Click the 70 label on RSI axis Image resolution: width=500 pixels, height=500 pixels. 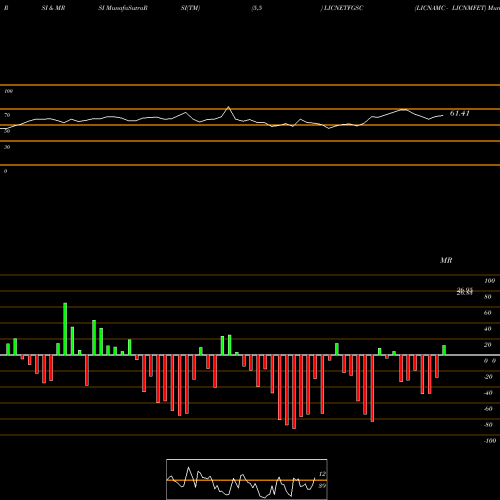click(7, 115)
